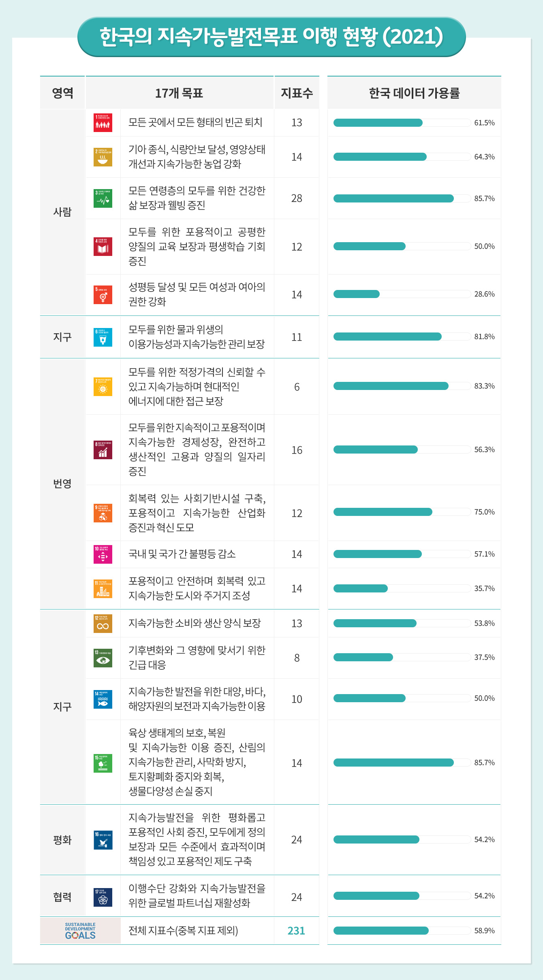Click the total indicator count 231
The image size is (543, 980).
(x=296, y=931)
